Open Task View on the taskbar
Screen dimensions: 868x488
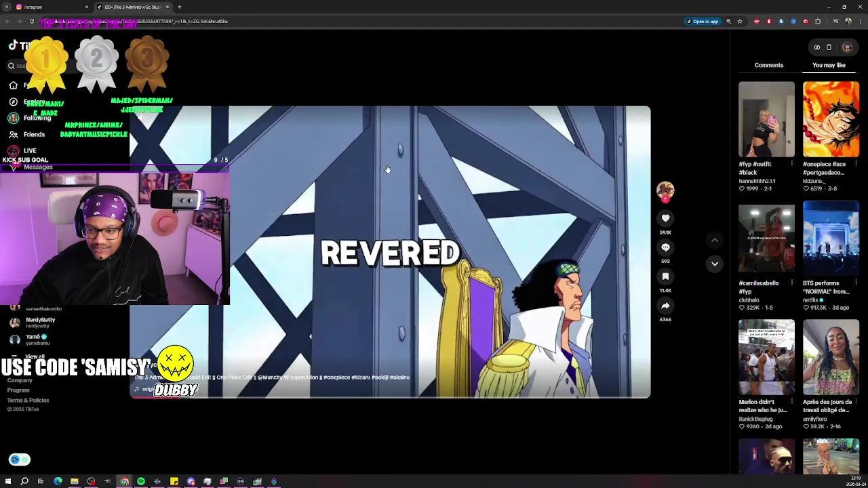coord(41,481)
